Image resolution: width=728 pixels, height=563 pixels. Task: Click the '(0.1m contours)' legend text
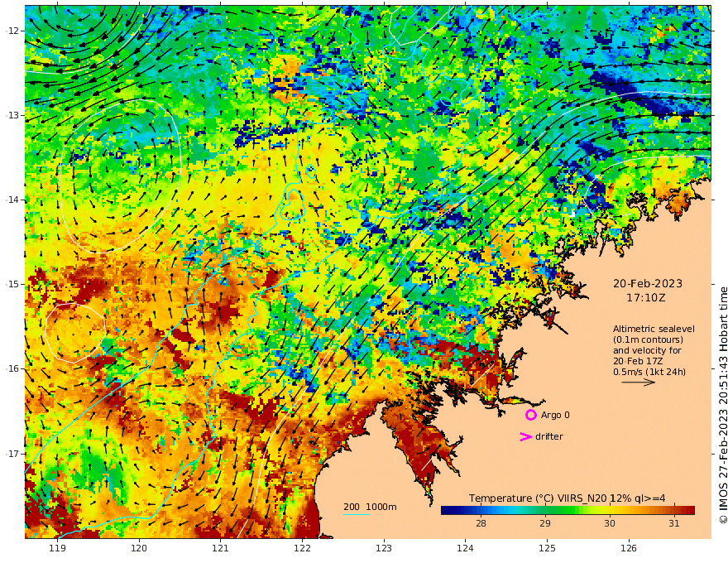648,339
